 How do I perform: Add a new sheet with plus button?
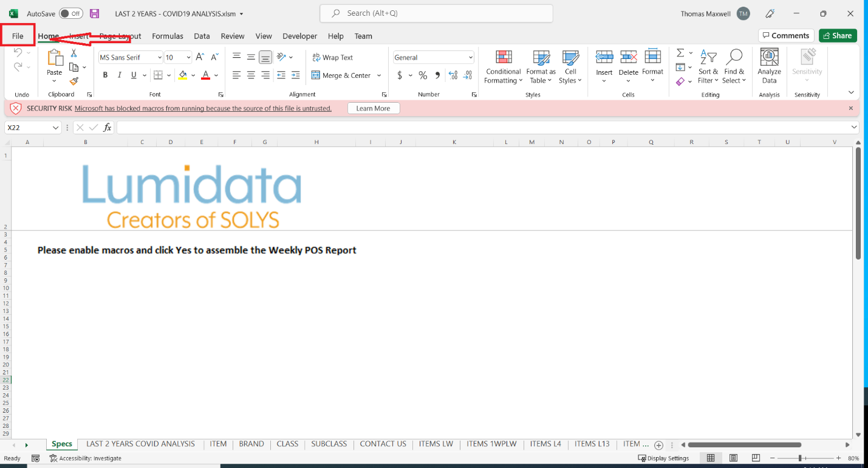point(658,445)
